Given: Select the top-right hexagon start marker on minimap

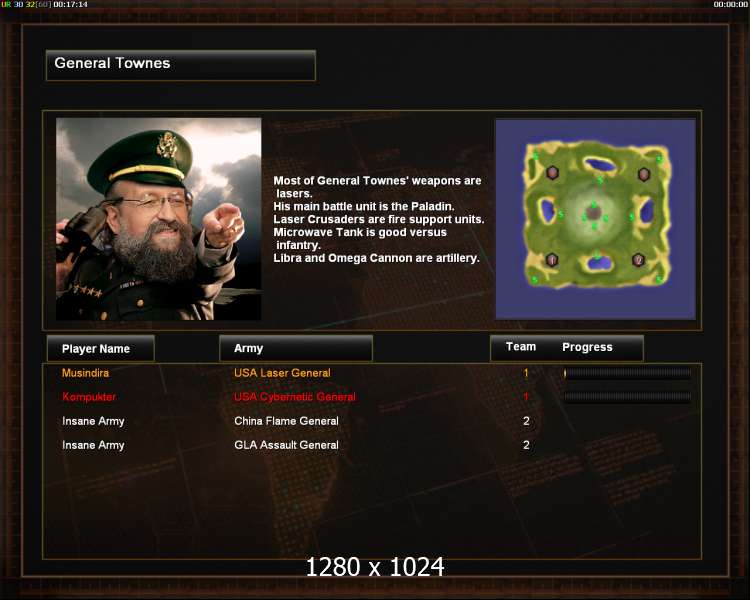Looking at the screenshot, I should pos(644,174).
